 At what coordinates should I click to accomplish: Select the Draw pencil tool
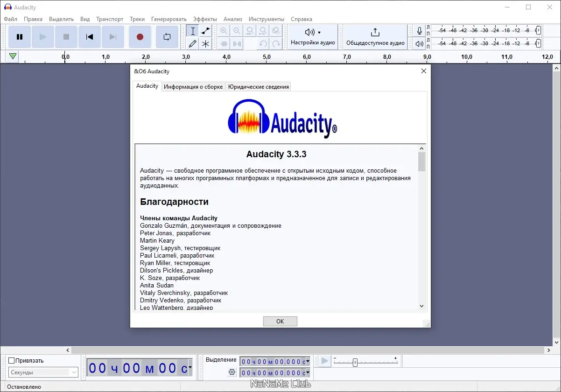[x=193, y=44]
